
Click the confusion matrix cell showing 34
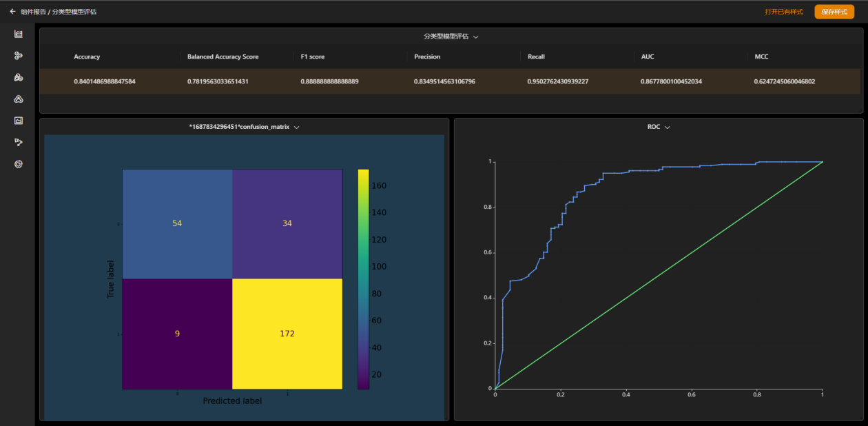pyautogui.click(x=287, y=223)
